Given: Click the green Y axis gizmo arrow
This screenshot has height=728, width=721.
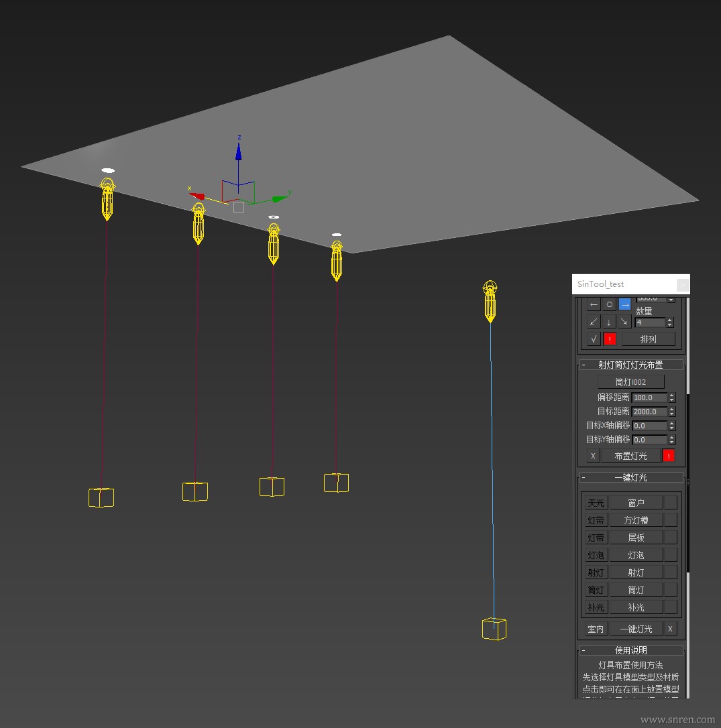Looking at the screenshot, I should coord(280,198).
